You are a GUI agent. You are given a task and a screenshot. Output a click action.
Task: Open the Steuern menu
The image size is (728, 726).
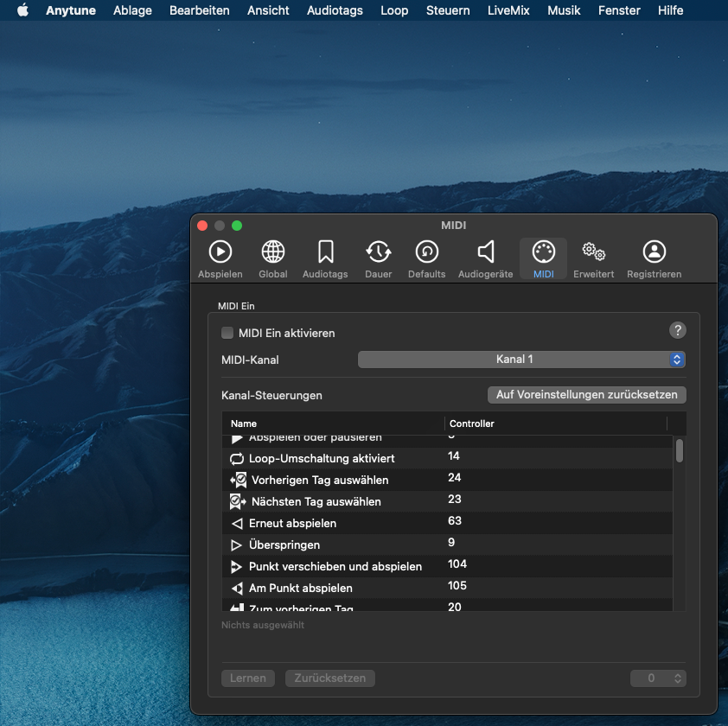(x=448, y=10)
